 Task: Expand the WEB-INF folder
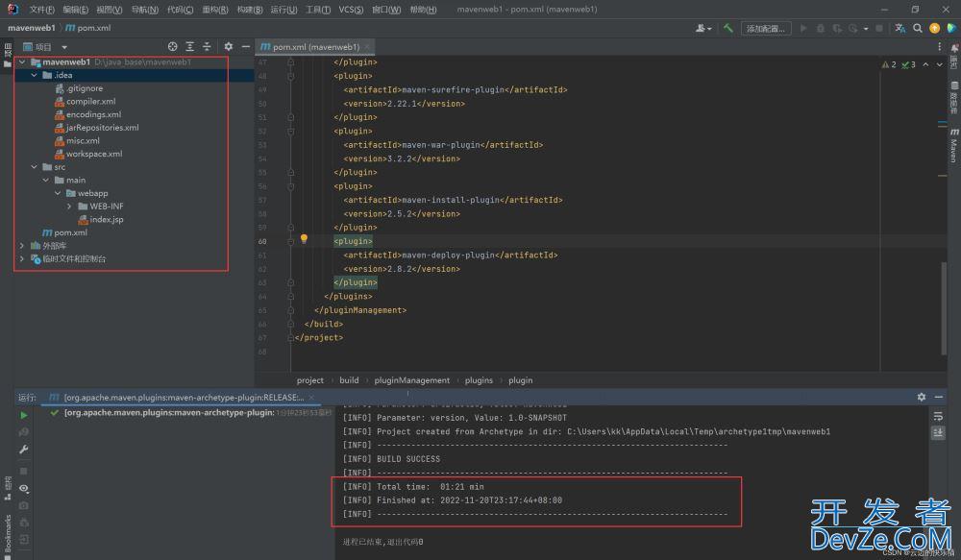pyautogui.click(x=69, y=206)
